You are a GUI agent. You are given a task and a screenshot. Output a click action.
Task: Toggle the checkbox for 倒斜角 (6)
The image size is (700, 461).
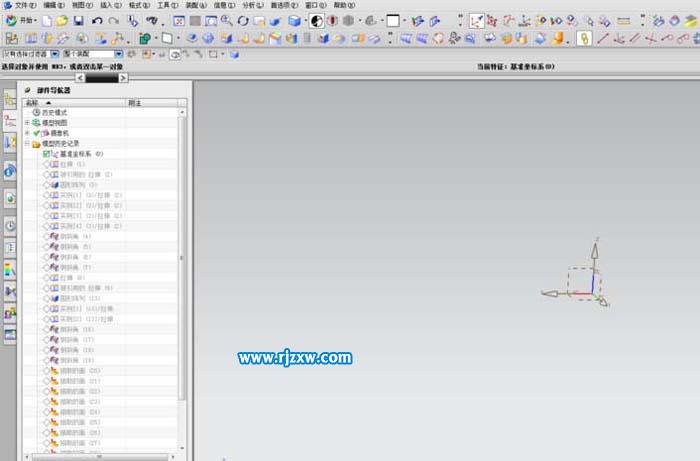[46, 257]
